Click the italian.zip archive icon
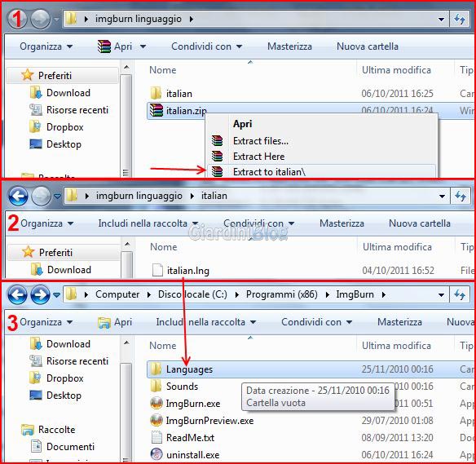 (x=156, y=110)
